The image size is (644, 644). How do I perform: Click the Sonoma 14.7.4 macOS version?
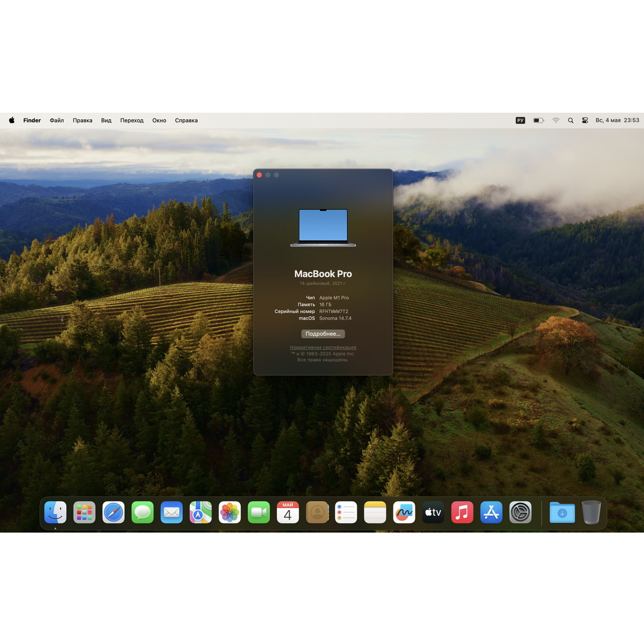click(x=335, y=318)
